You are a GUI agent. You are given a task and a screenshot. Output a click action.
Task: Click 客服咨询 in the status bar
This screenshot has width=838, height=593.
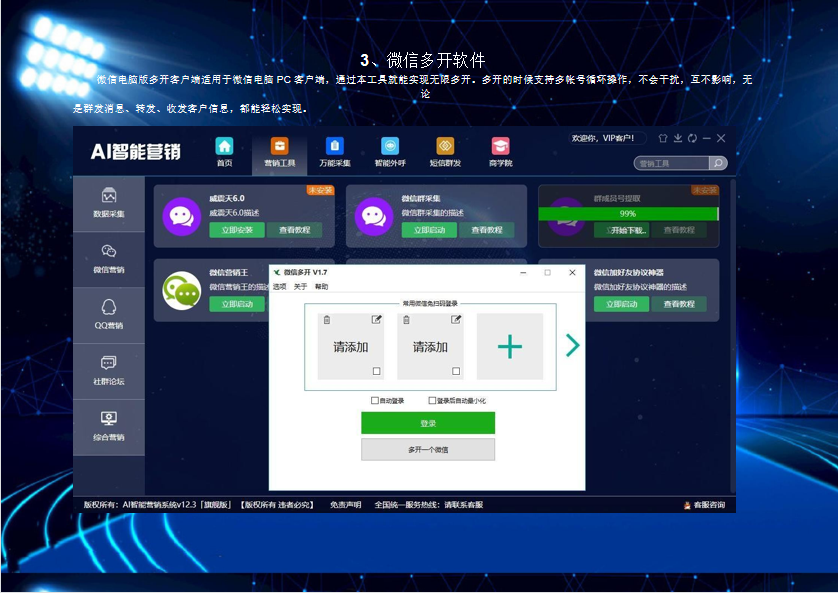(x=704, y=504)
